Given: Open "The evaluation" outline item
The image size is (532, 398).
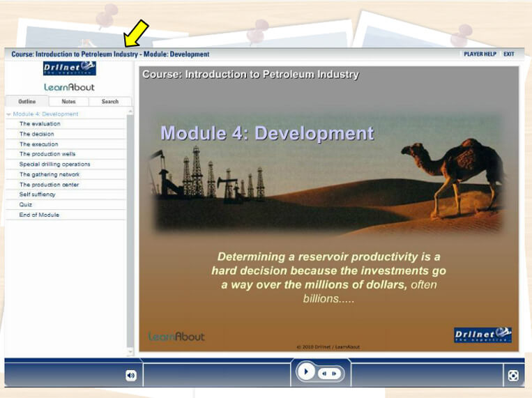Looking at the screenshot, I should pos(40,124).
